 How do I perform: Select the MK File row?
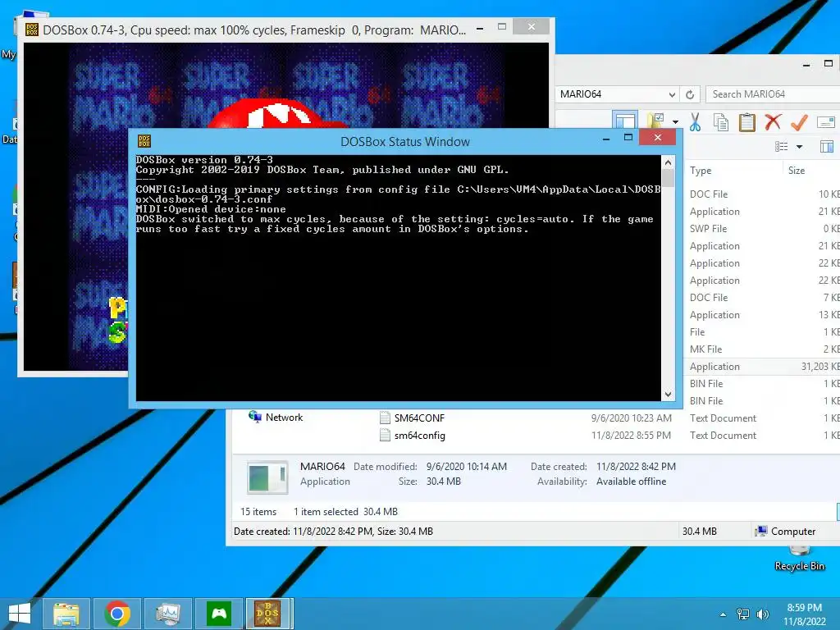[x=763, y=349]
